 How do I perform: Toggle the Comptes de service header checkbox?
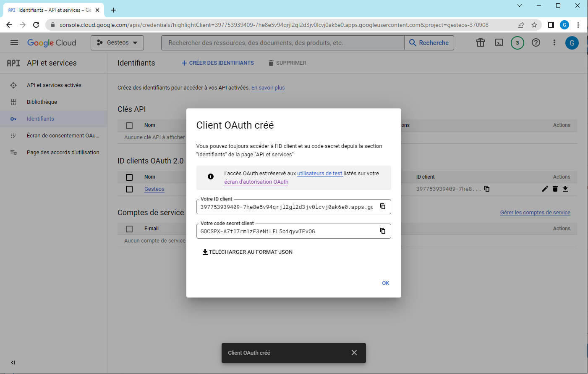pyautogui.click(x=129, y=229)
